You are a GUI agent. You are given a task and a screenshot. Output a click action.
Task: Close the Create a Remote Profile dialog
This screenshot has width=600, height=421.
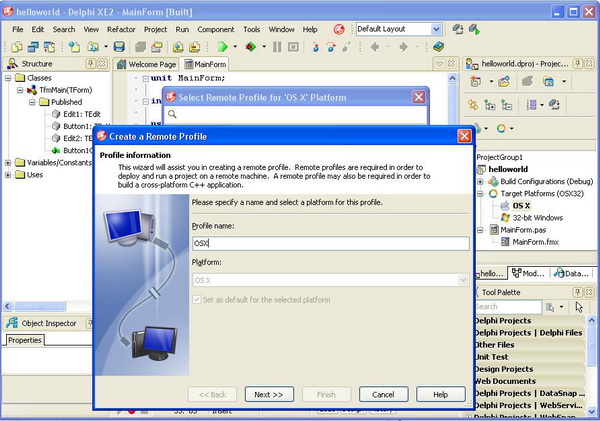pos(464,136)
